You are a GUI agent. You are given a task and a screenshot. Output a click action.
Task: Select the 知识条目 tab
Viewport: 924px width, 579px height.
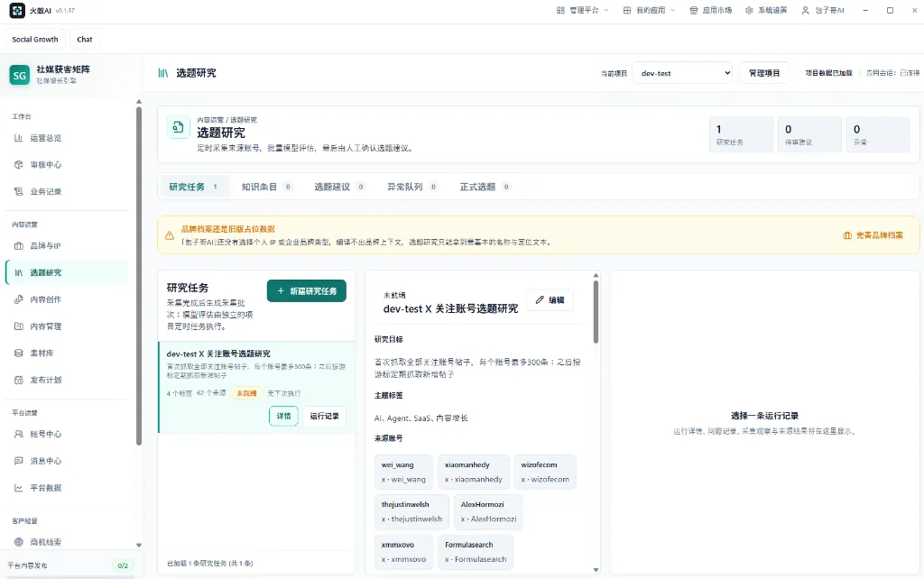pyautogui.click(x=266, y=187)
